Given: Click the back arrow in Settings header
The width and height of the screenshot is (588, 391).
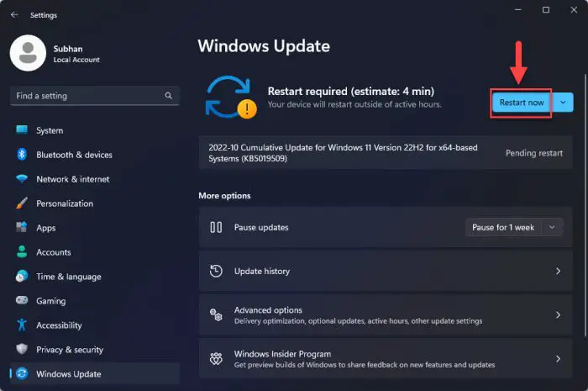Looking at the screenshot, I should [14, 14].
